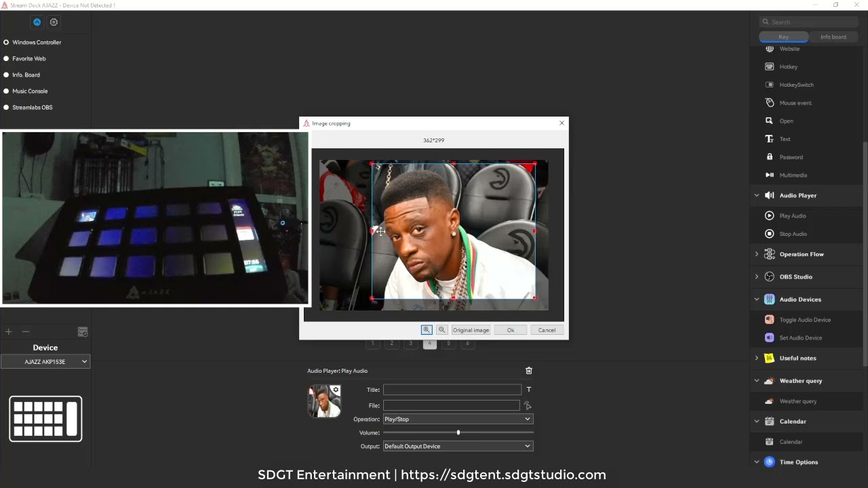Add a new profile with plus icon
868x488 pixels.
pos(9,332)
